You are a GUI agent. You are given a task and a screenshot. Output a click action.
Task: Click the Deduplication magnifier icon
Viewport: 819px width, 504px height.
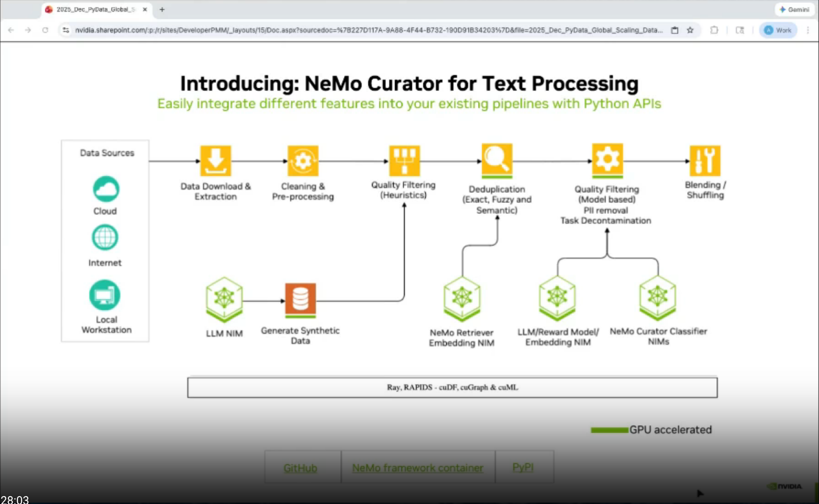coord(497,159)
